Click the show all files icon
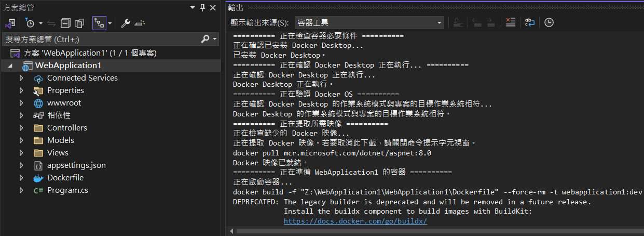Screen dimensions: 644x236 point(79,23)
